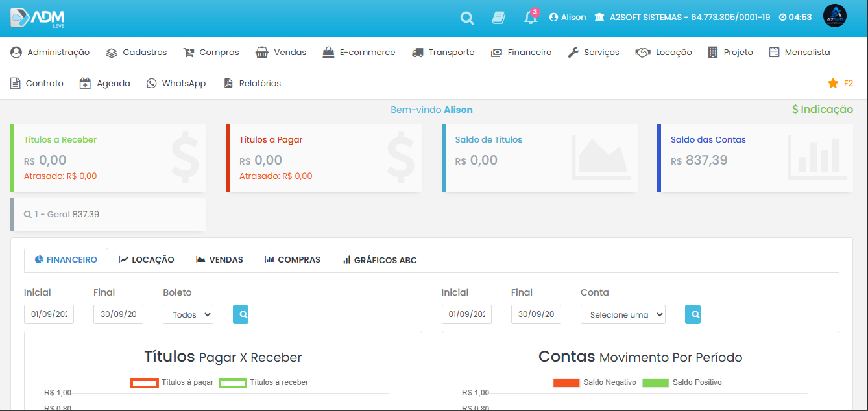Click the ADM Leve logo

tap(38, 18)
